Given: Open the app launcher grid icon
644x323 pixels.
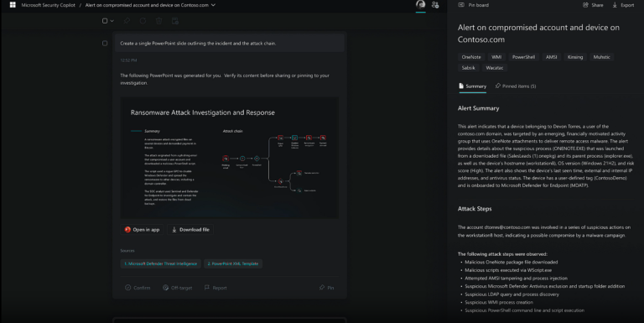Looking at the screenshot, I should pyautogui.click(x=13, y=5).
